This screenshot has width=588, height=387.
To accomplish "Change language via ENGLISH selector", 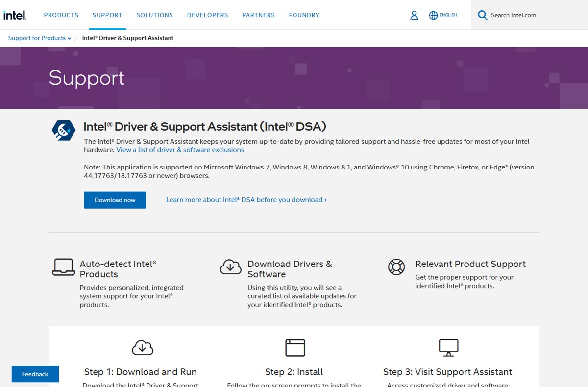I will 448,15.
